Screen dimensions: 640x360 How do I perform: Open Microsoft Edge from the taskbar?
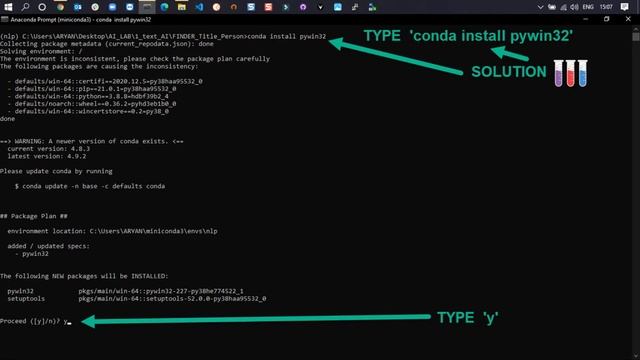[164, 7]
